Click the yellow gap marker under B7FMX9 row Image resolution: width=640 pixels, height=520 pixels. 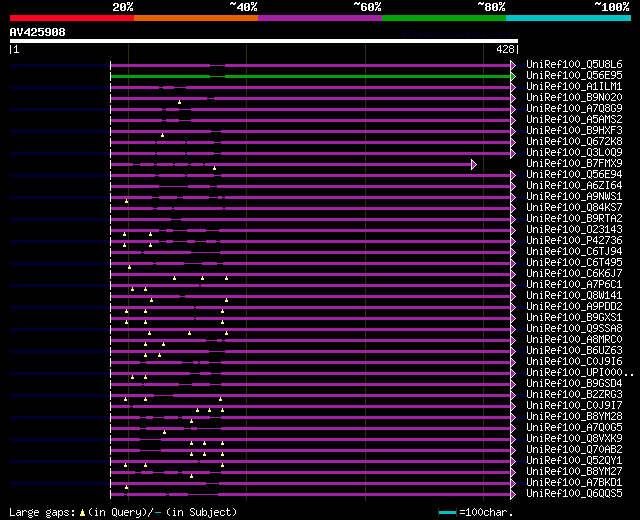click(214, 168)
